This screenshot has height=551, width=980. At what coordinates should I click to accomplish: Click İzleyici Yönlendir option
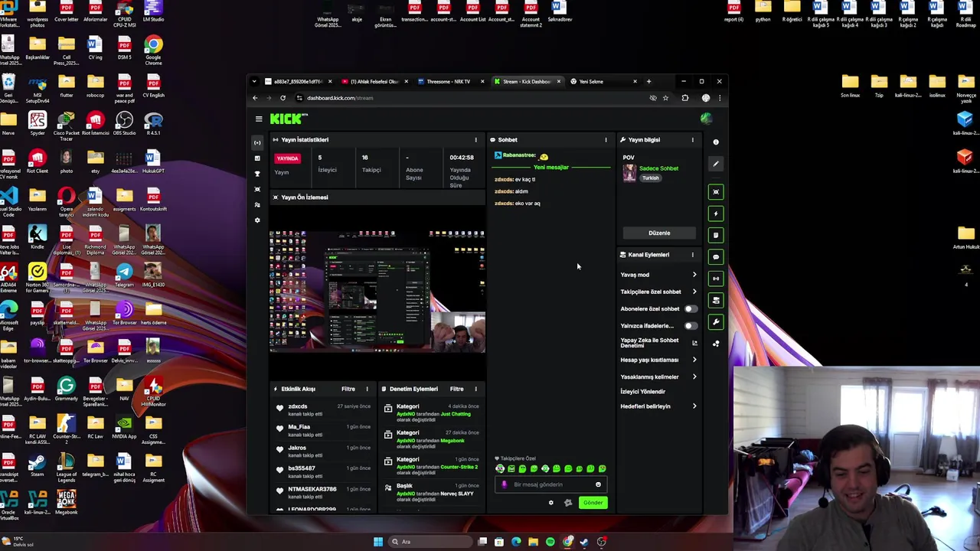click(x=642, y=392)
